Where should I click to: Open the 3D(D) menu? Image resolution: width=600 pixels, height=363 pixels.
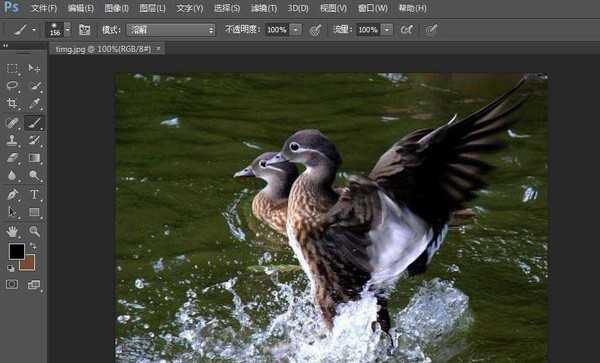pyautogui.click(x=298, y=8)
